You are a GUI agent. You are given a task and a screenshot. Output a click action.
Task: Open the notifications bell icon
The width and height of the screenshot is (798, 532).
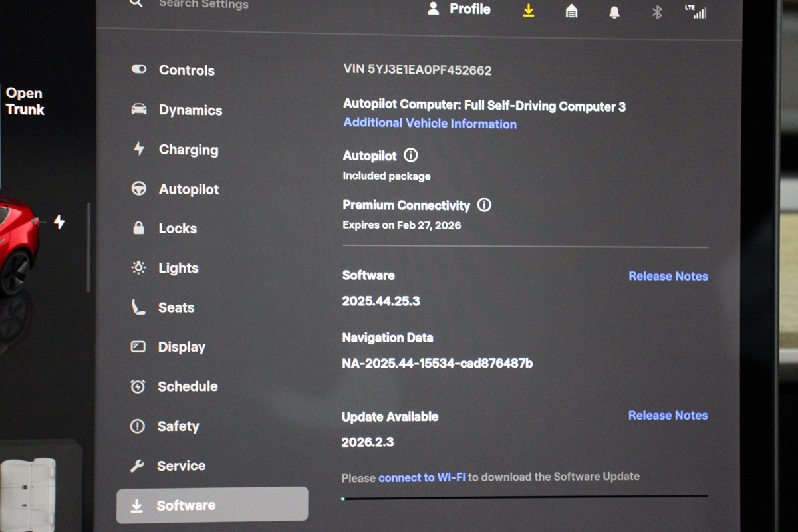coord(614,12)
